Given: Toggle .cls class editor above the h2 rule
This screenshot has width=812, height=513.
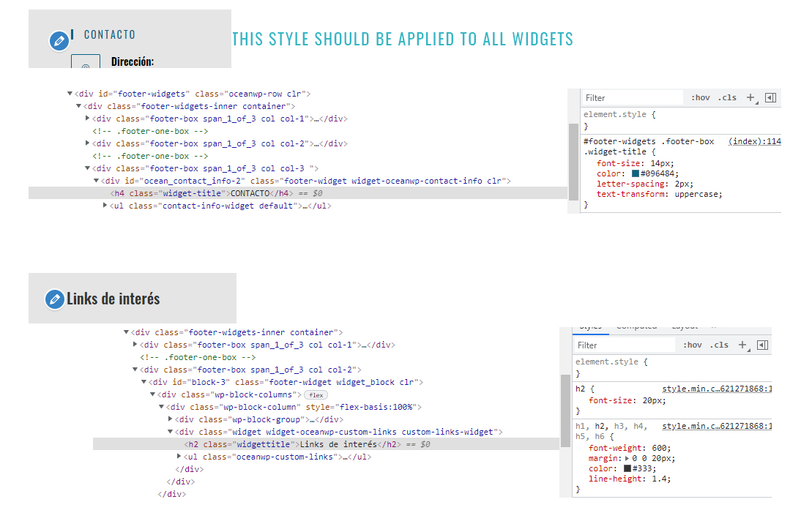Looking at the screenshot, I should tap(719, 345).
